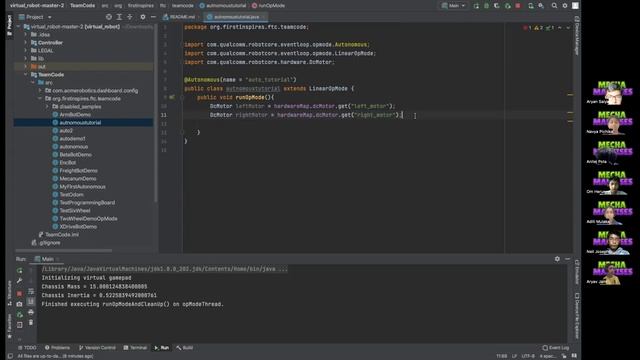Collapse the TeamCode module folder
640x360 pixels.
[25, 75]
